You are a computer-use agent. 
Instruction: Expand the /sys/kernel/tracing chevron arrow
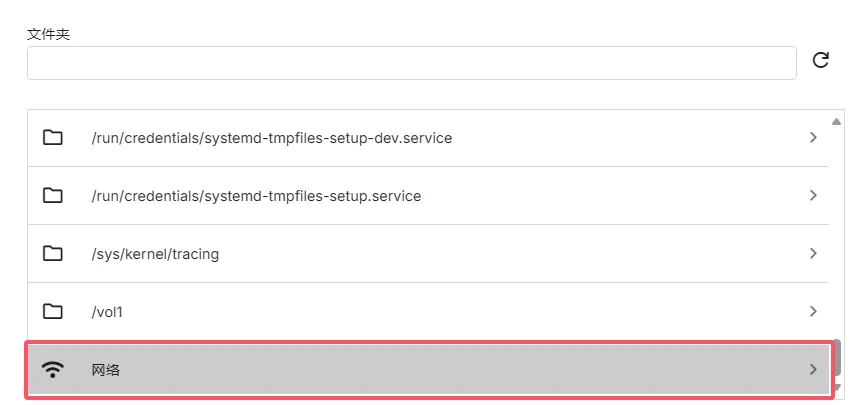click(x=813, y=254)
